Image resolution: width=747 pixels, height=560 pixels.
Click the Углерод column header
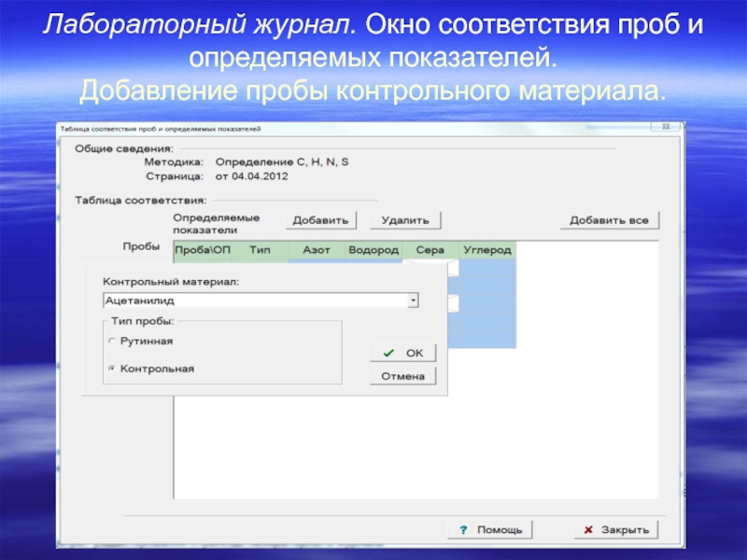[x=486, y=250]
